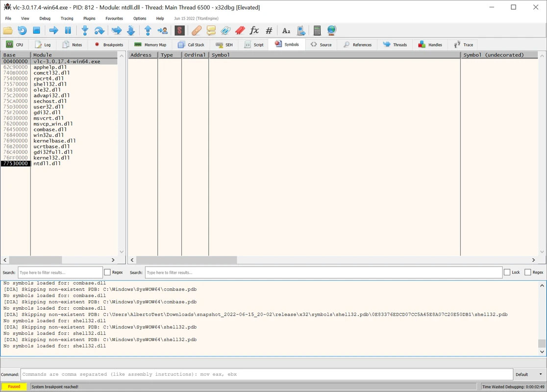
Task: Open the Patches bandage icon
Action: tap(197, 31)
